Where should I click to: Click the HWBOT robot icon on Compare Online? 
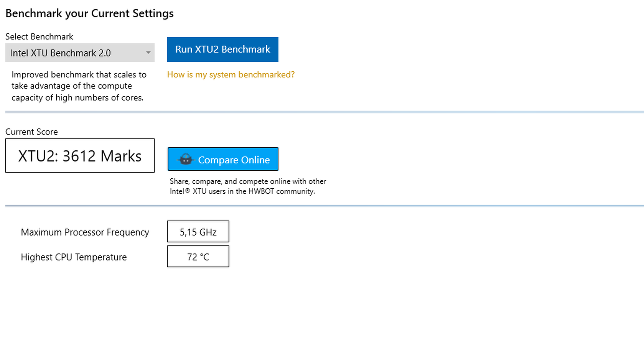click(185, 159)
